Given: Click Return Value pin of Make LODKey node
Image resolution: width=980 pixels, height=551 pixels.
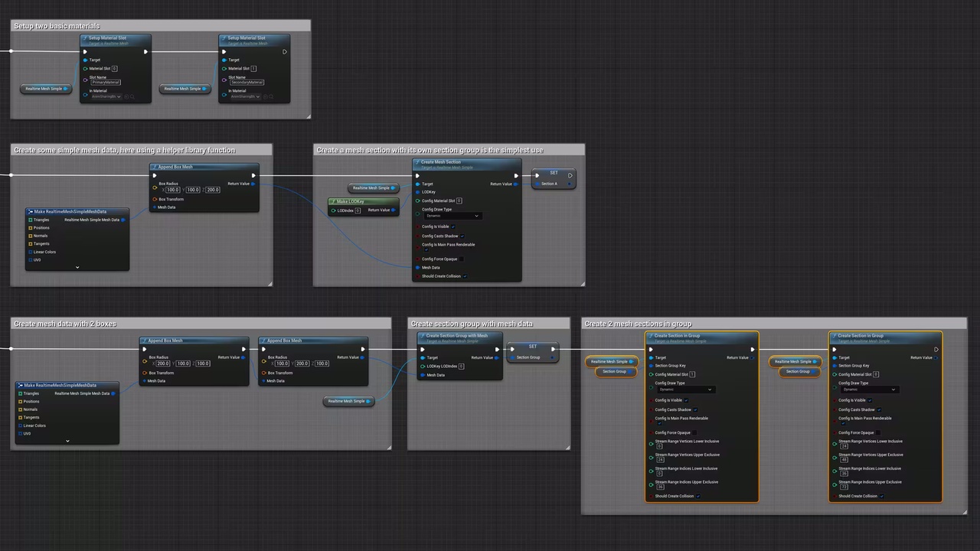Looking at the screenshot, I should (394, 210).
